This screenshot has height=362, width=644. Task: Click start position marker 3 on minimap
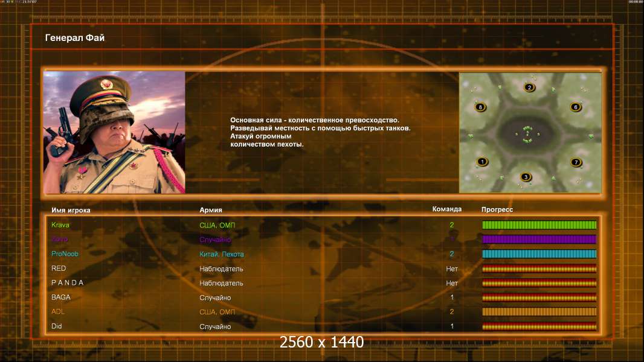[526, 177]
